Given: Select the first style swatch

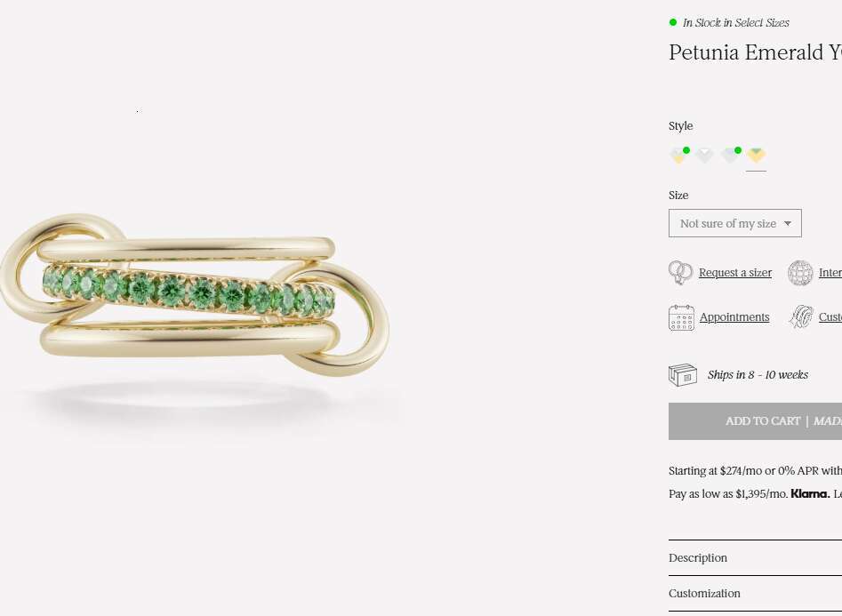Looking at the screenshot, I should (678, 156).
